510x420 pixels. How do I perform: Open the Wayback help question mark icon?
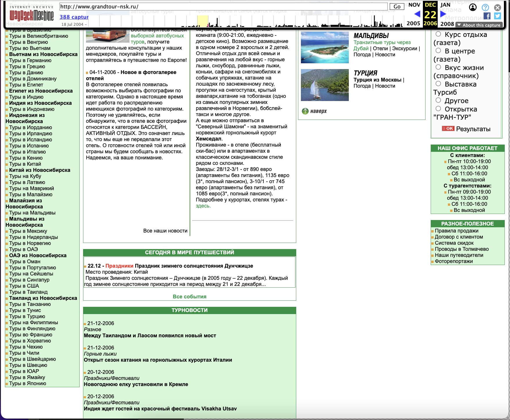tap(485, 7)
